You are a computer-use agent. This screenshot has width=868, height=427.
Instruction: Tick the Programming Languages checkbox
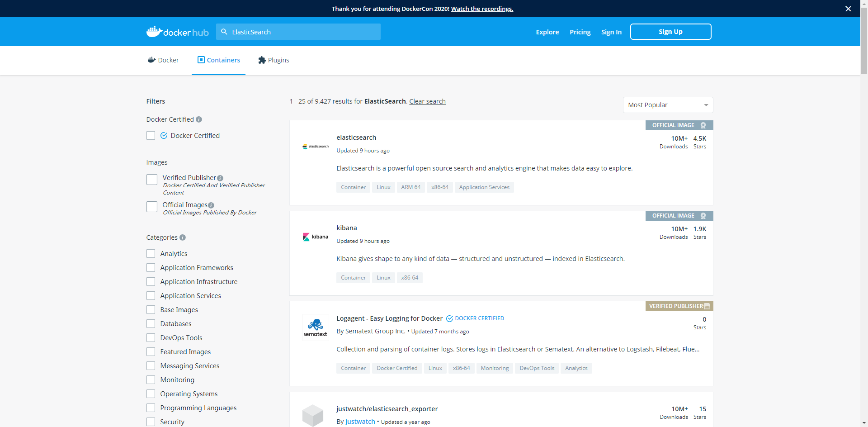151,408
